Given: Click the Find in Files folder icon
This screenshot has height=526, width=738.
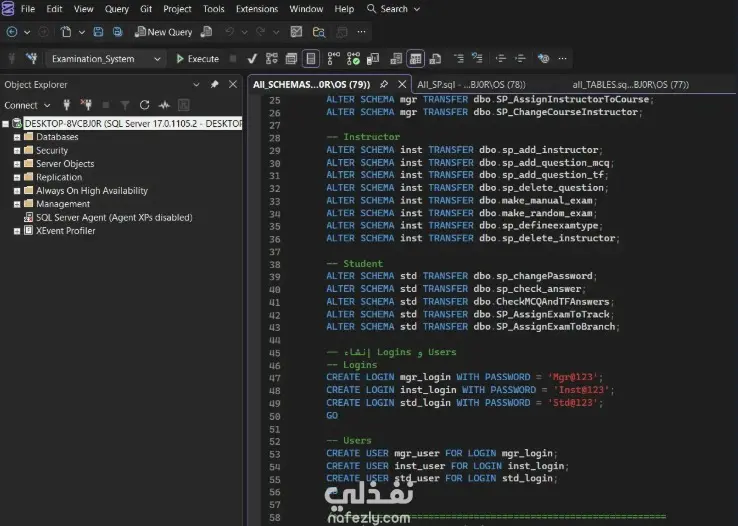Looking at the screenshot, I should tap(319, 32).
